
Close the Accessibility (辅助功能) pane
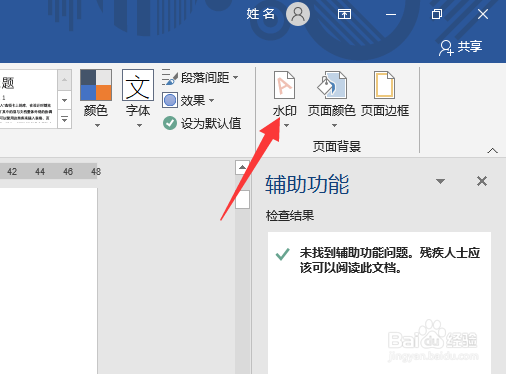(482, 181)
